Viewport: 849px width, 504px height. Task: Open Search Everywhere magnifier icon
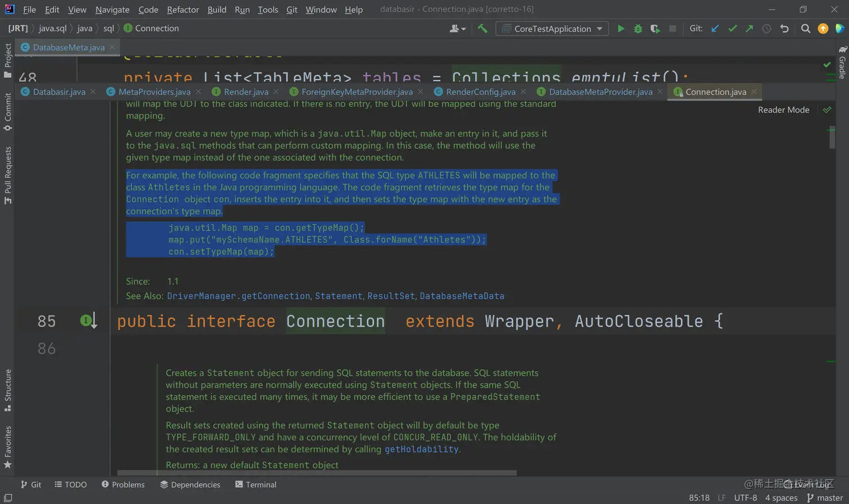pyautogui.click(x=805, y=29)
